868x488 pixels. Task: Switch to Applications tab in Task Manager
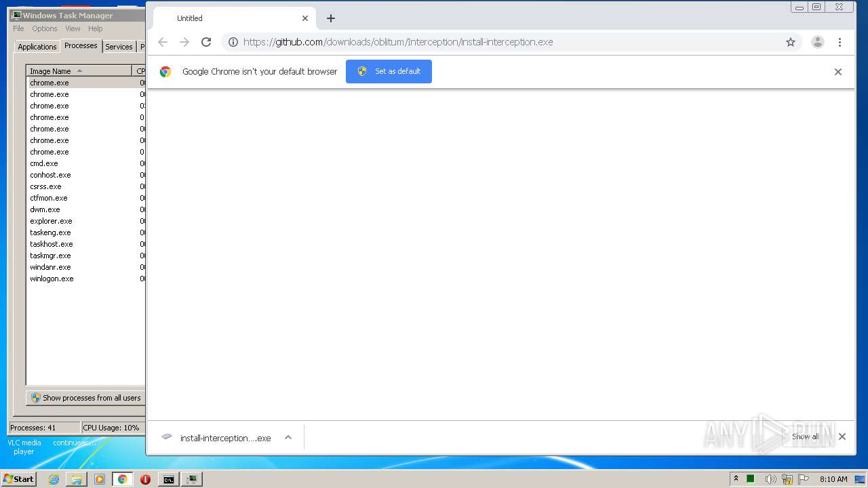click(37, 47)
